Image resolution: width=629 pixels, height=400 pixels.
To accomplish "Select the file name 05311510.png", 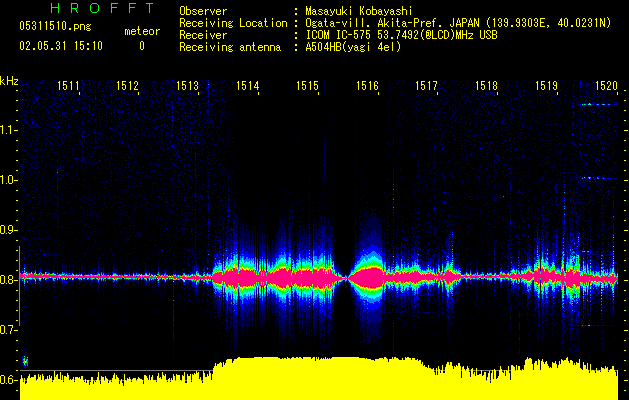I will [x=55, y=26].
